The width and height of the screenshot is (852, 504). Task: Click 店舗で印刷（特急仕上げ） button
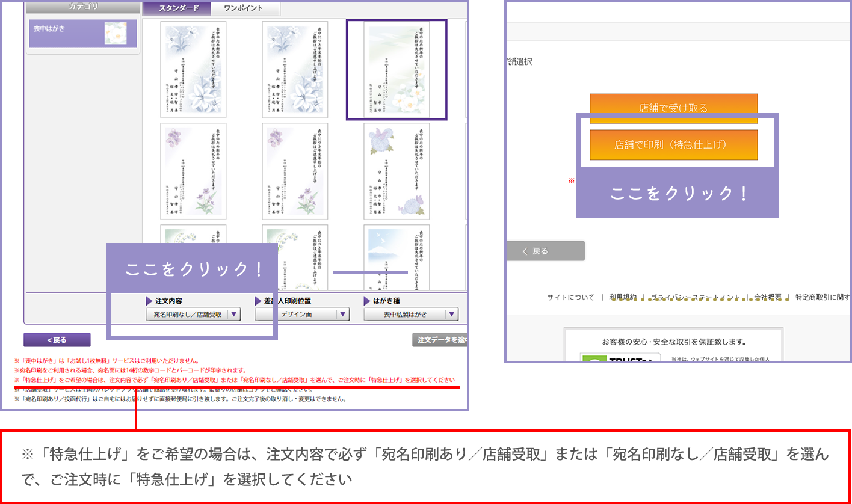coord(673,145)
